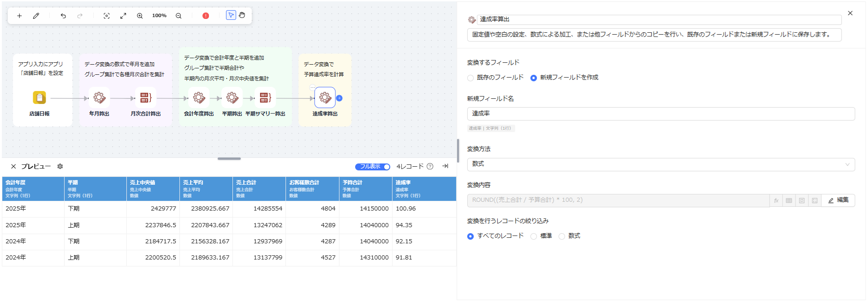Click the panel resize handle above preview
Viewport: 868px width, 302px height.
(x=229, y=158)
